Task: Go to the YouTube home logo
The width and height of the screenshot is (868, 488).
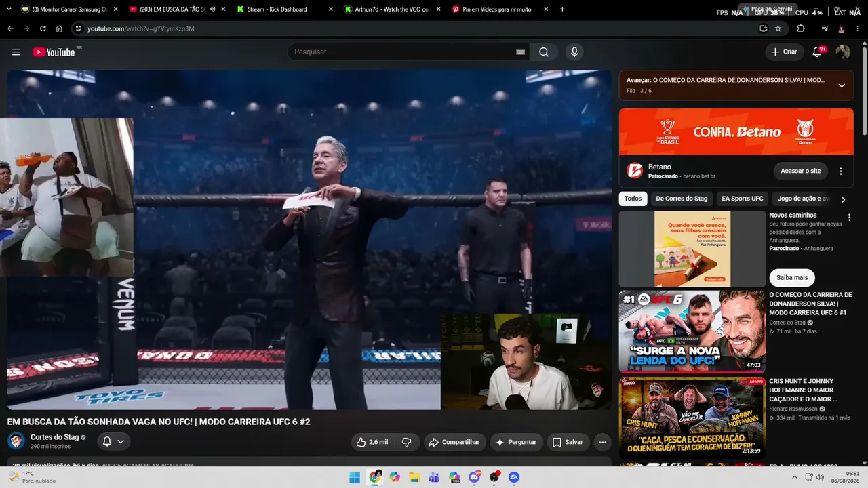Action: pyautogui.click(x=54, y=52)
